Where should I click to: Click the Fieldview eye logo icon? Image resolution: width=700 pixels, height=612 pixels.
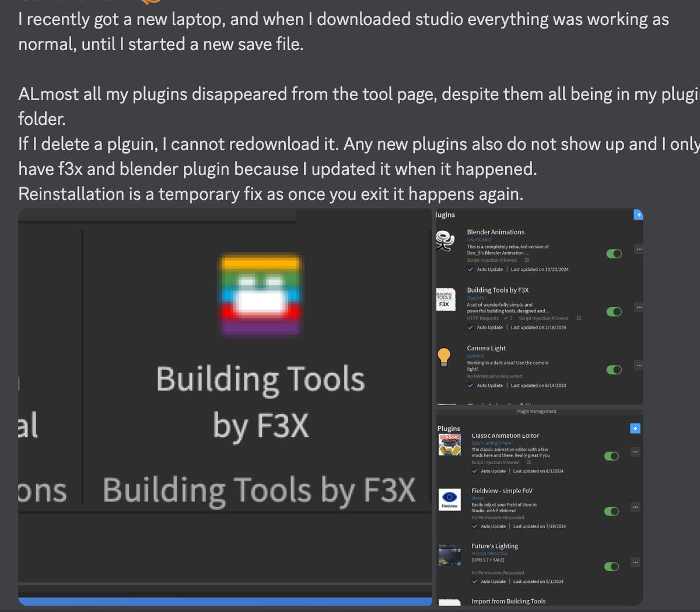[x=450, y=500]
